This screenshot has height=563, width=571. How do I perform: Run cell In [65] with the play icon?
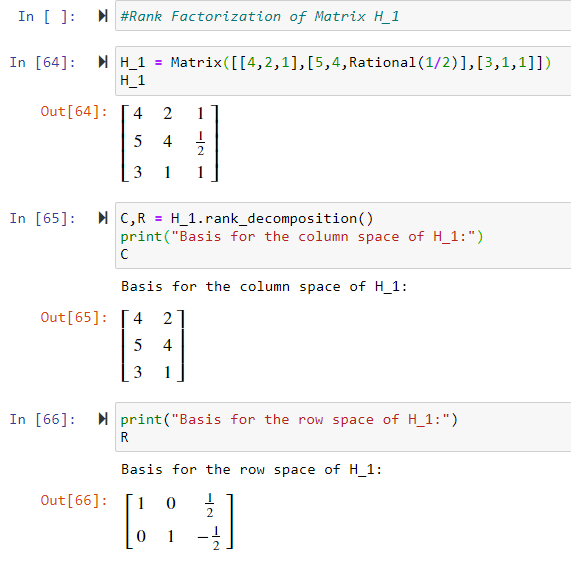click(x=103, y=218)
